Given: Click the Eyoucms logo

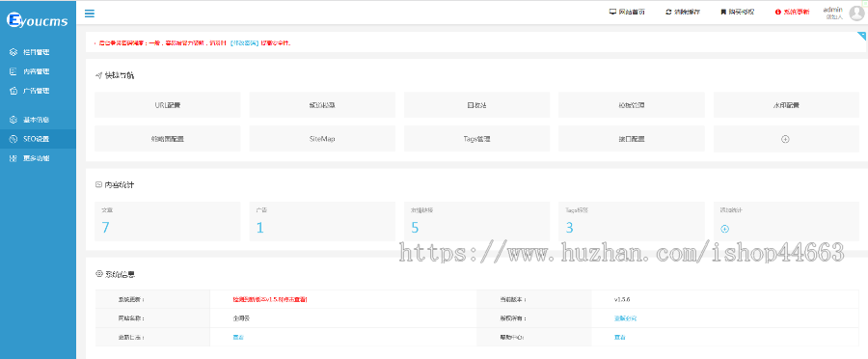Looking at the screenshot, I should [x=37, y=21].
